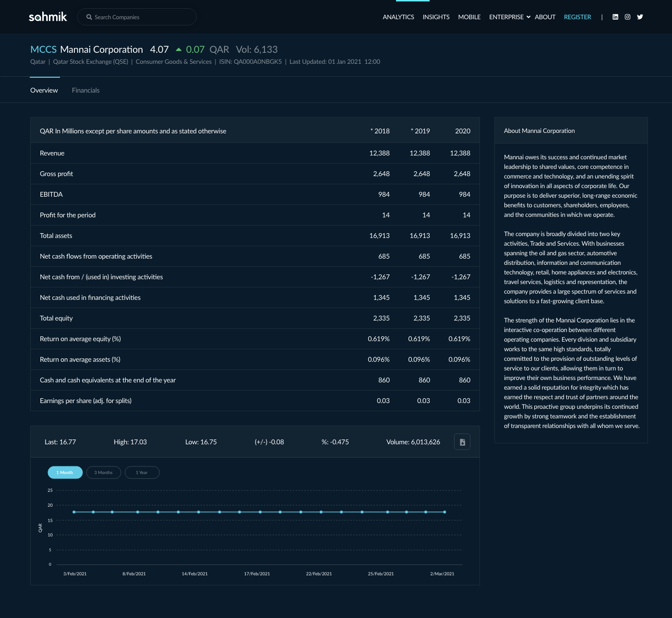This screenshot has height=618, width=672.
Task: Click the Vol: 6,133 text in header
Action: [257, 49]
